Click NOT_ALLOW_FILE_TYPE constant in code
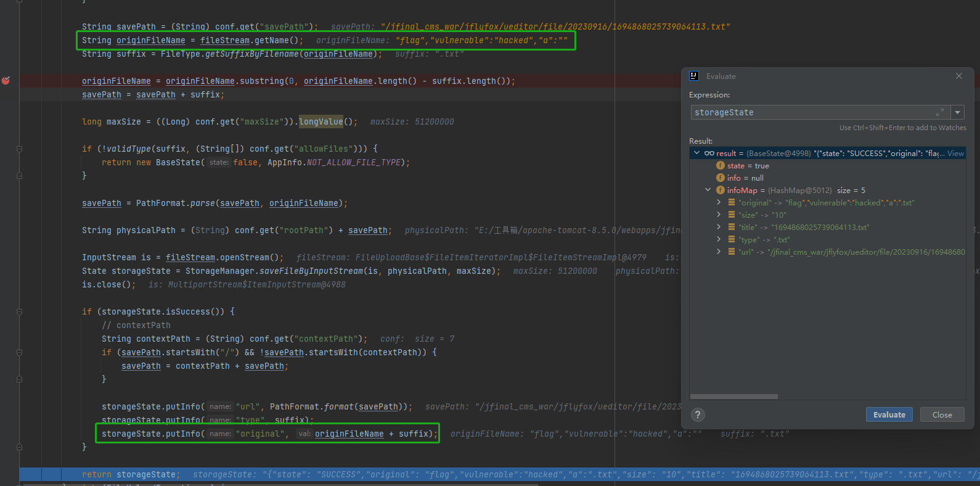The height and width of the screenshot is (486, 980). [354, 162]
